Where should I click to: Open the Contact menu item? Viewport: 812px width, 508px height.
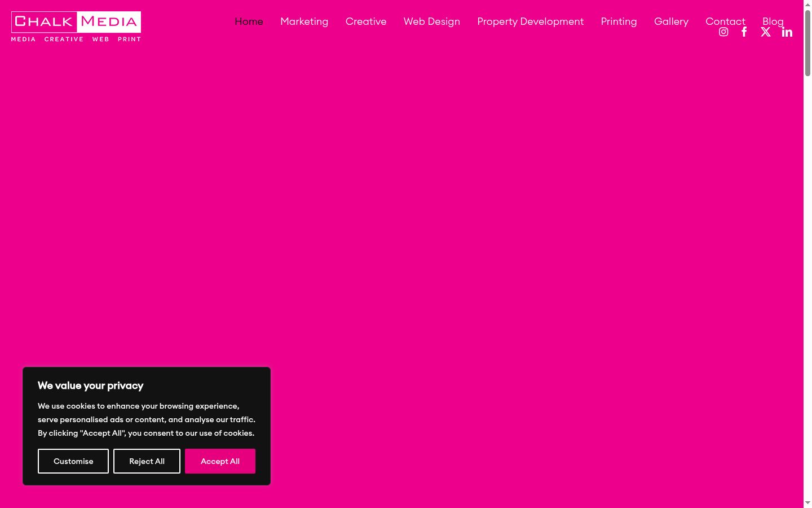coord(725,21)
